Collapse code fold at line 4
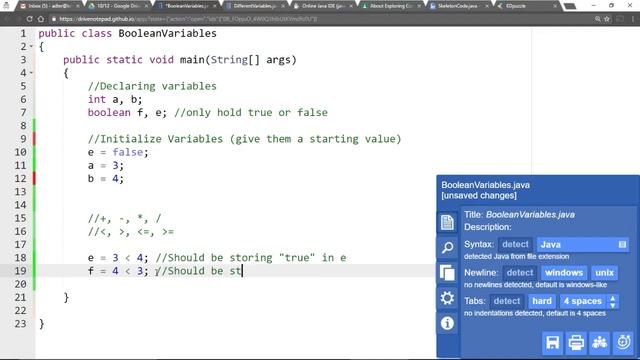 pos(31,73)
